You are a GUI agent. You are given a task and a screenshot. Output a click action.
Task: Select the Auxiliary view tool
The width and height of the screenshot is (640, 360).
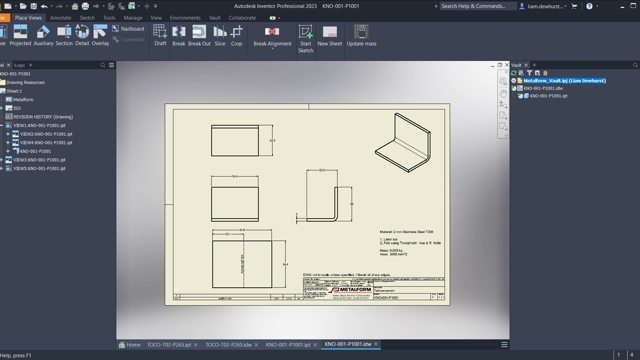click(x=43, y=35)
